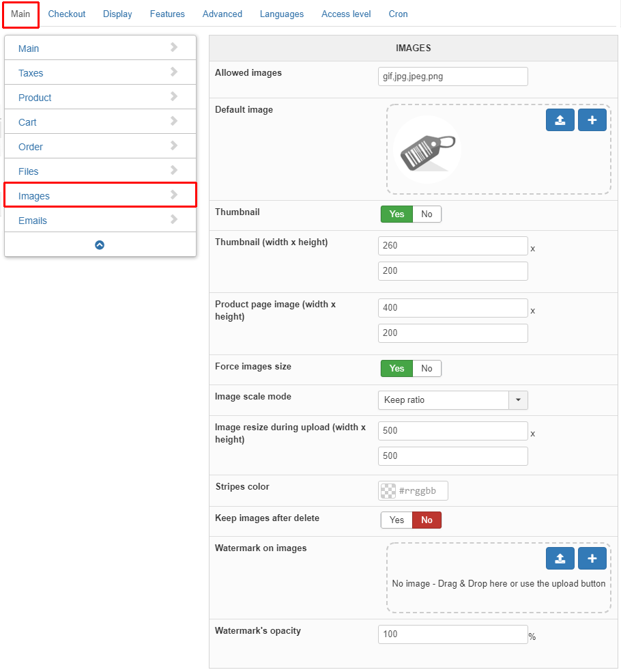Viewport: 621px width, 672px height.
Task: Click the default price-tag product image
Action: pyautogui.click(x=427, y=150)
